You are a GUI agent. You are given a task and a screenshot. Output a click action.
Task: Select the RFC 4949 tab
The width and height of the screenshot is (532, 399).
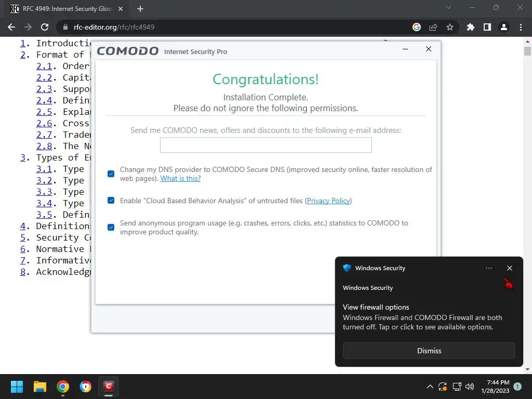coord(67,9)
